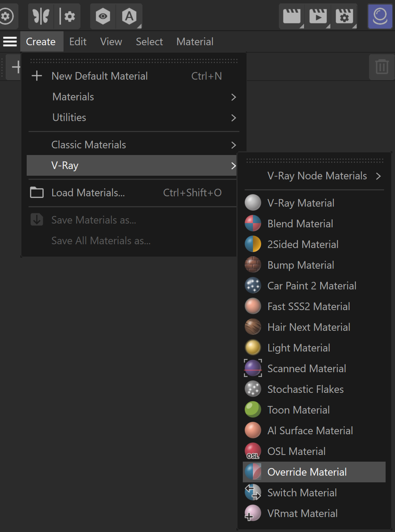Select Override Material from V-Ray list
395x532 pixels.
(314, 472)
